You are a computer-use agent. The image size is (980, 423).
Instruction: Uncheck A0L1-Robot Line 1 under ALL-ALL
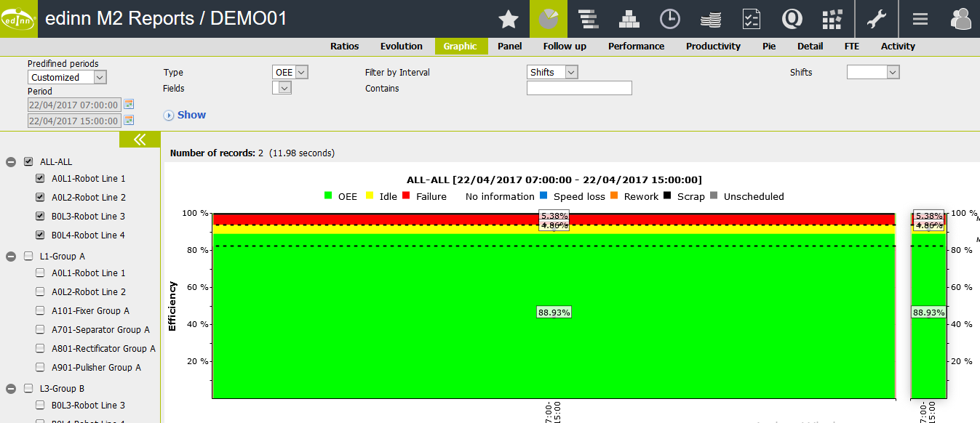pos(41,178)
